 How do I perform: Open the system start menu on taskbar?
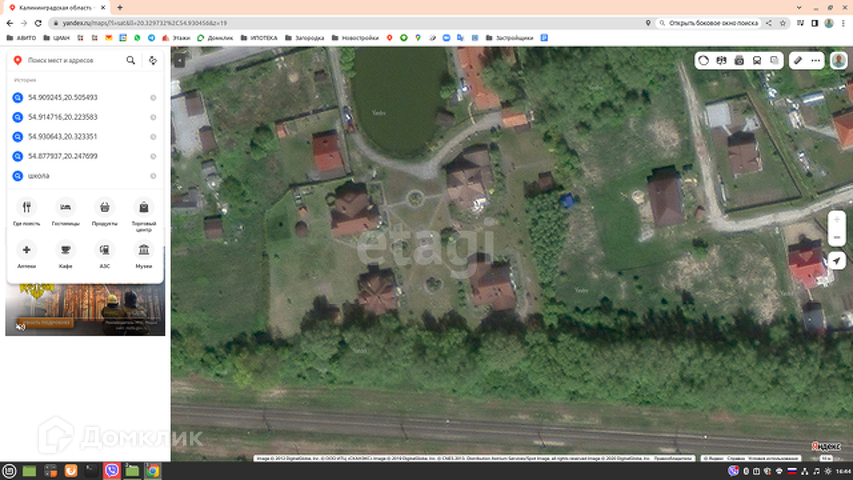click(9, 471)
